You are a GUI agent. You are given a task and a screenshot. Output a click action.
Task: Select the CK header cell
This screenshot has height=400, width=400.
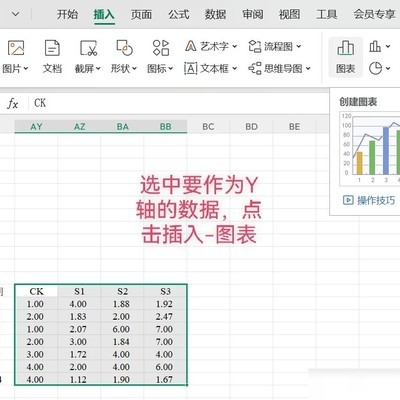pos(36,291)
